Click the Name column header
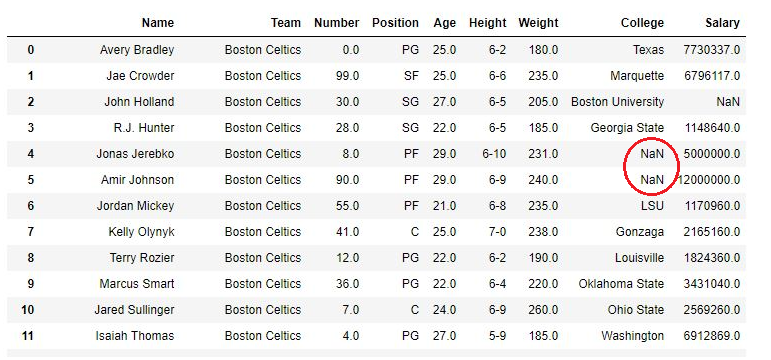 click(157, 23)
